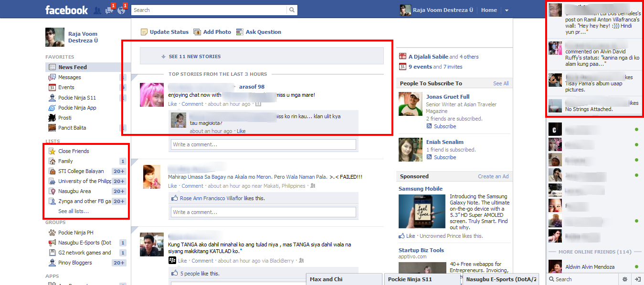Open Samsung Mobile ad title

coord(421,189)
